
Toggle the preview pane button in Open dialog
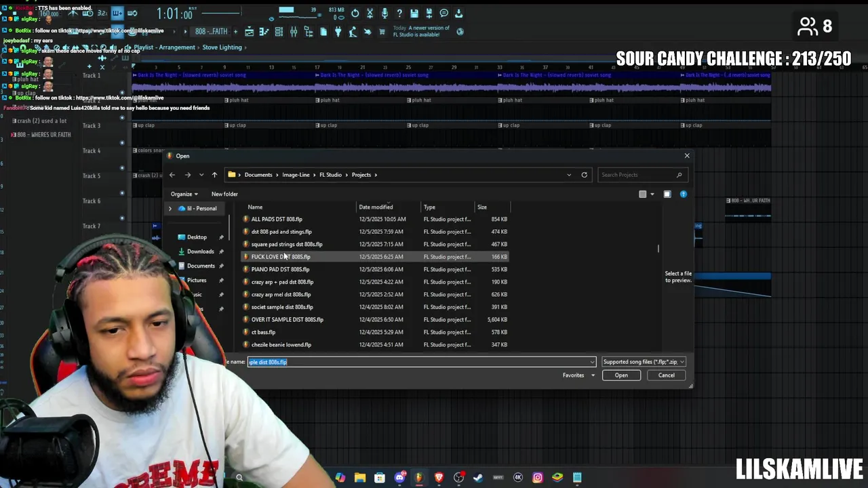tap(667, 195)
